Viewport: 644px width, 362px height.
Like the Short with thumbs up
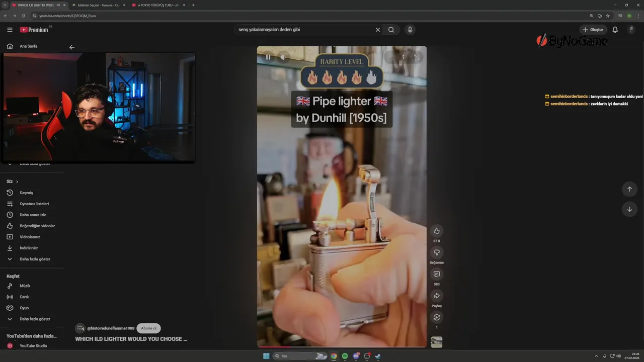437,231
